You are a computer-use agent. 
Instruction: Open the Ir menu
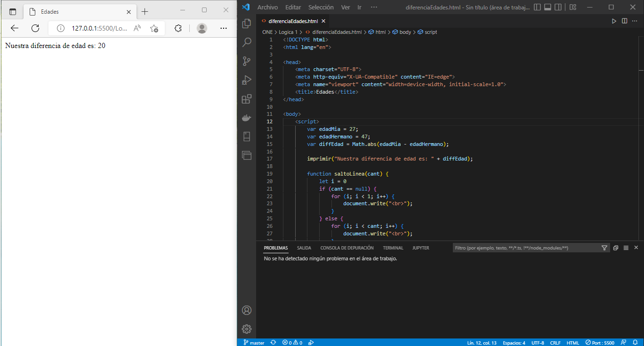[x=360, y=7]
